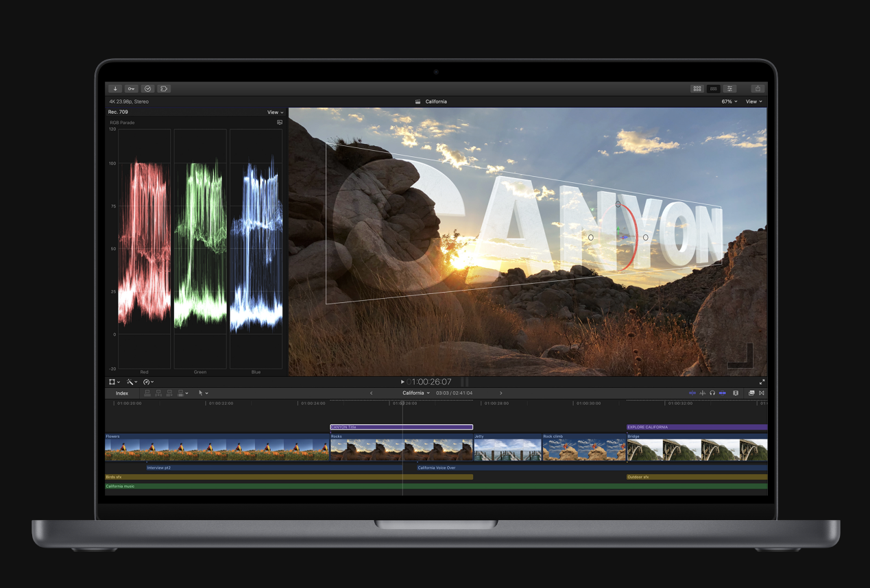This screenshot has width=870, height=588.
Task: Open the 67% zoom level dropdown
Action: [729, 101]
